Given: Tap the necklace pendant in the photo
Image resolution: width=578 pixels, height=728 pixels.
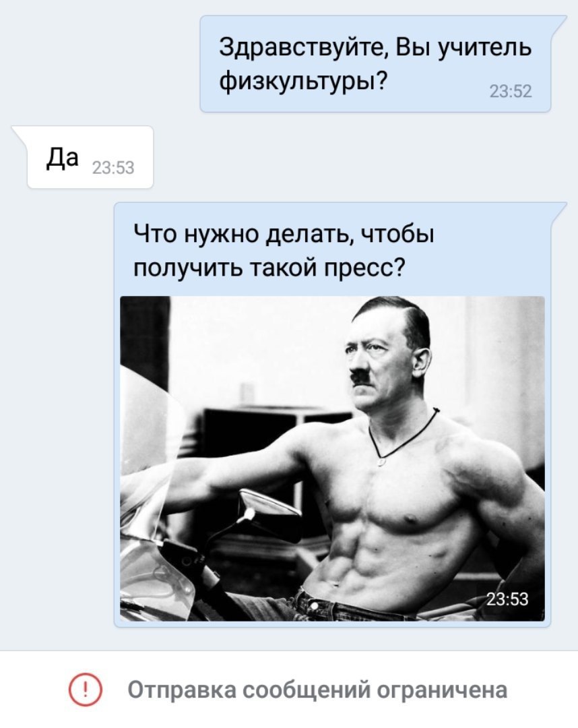Looking at the screenshot, I should [381, 462].
